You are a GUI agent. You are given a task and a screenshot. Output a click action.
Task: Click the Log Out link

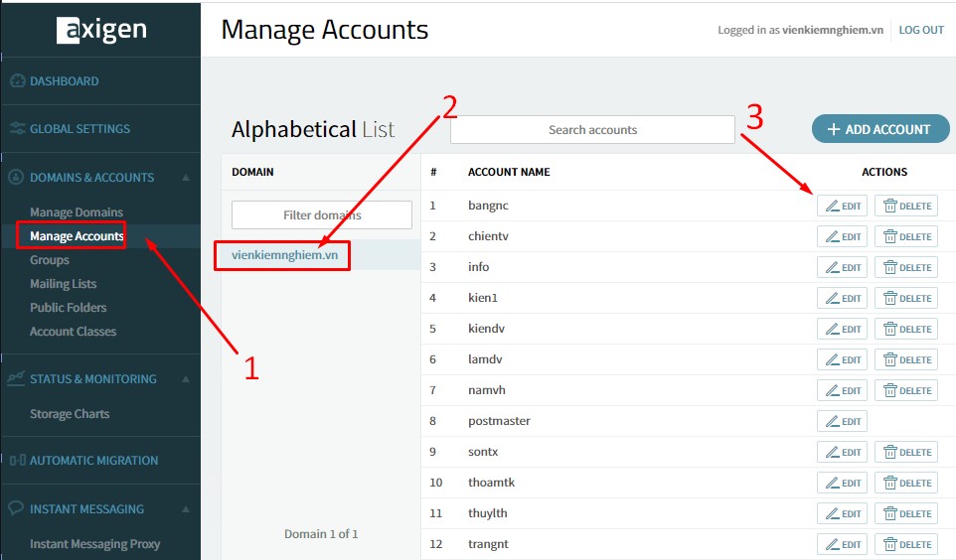coord(921,30)
